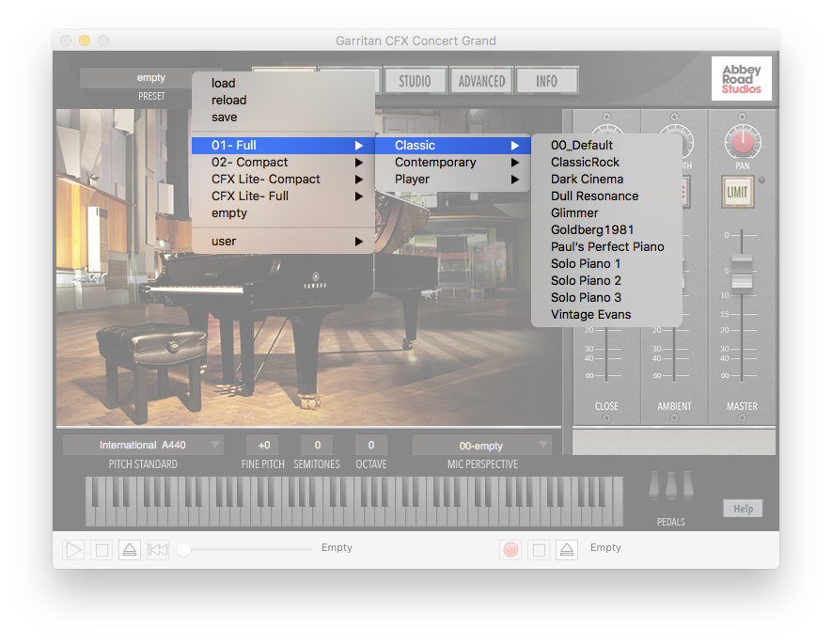Viewport: 832px width, 644px height.
Task: Select the Solo Piano 3 preset
Action: (606, 298)
